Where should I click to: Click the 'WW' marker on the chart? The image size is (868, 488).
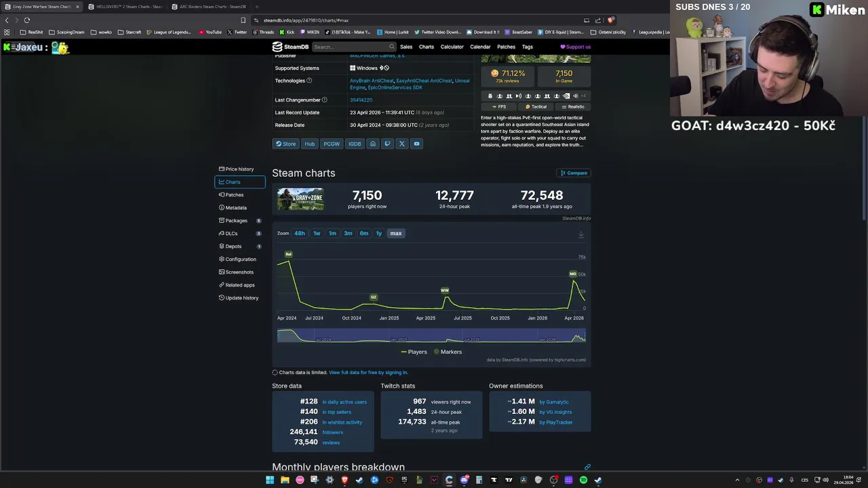click(x=445, y=290)
